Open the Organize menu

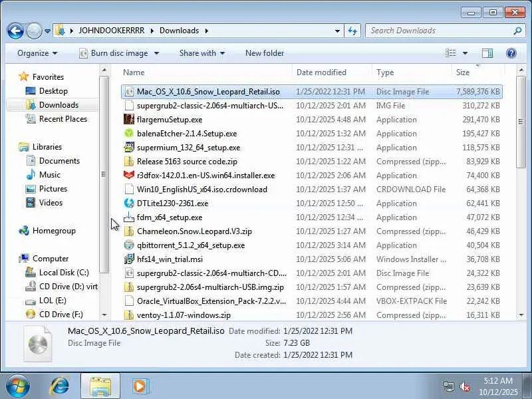(37, 53)
